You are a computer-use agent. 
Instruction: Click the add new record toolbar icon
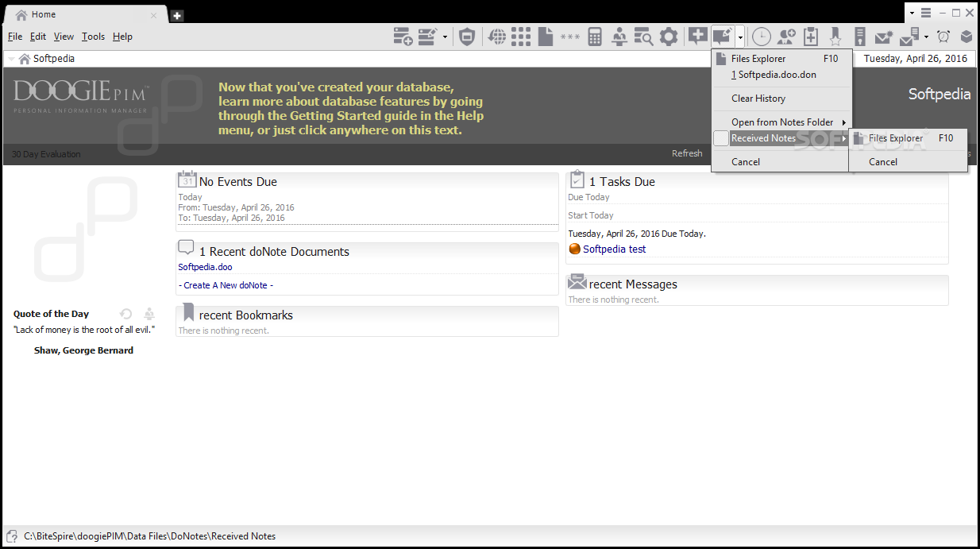[x=403, y=37]
